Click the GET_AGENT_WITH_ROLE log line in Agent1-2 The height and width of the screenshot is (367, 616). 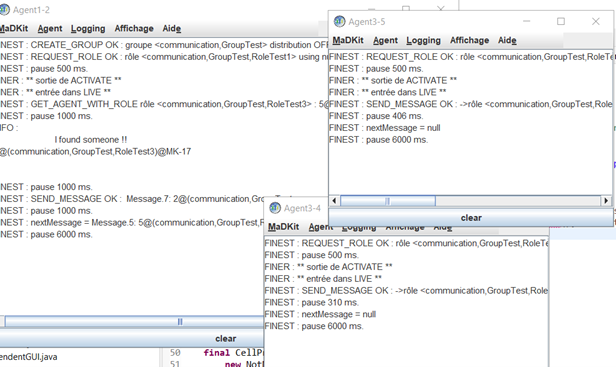click(164, 104)
